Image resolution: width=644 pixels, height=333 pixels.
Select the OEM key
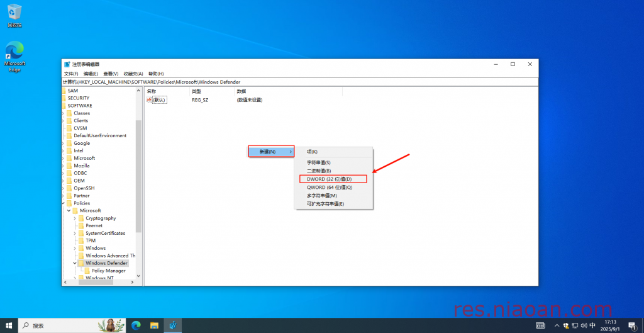[79, 181]
